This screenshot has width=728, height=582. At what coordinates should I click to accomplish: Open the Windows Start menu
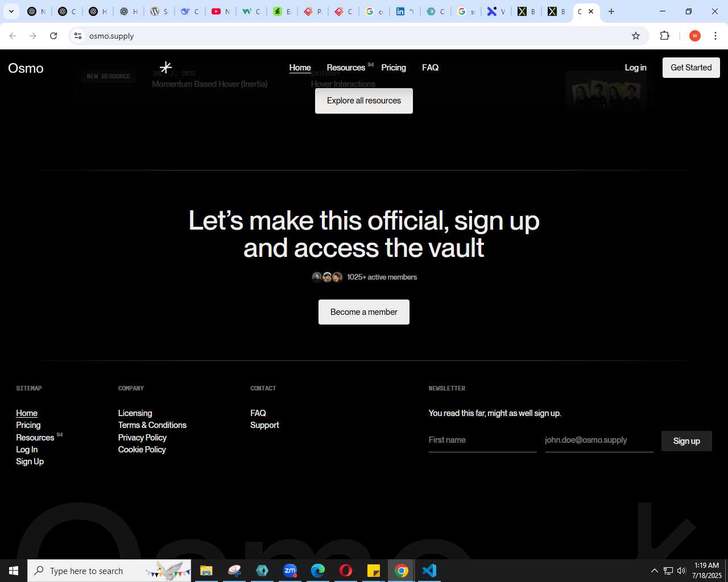14,571
